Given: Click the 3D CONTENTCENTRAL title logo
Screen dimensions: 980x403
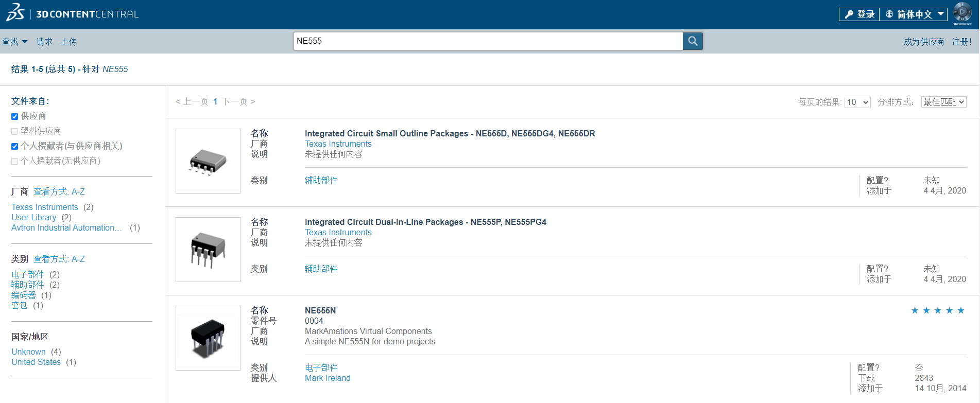Looking at the screenshot, I should click(87, 14).
